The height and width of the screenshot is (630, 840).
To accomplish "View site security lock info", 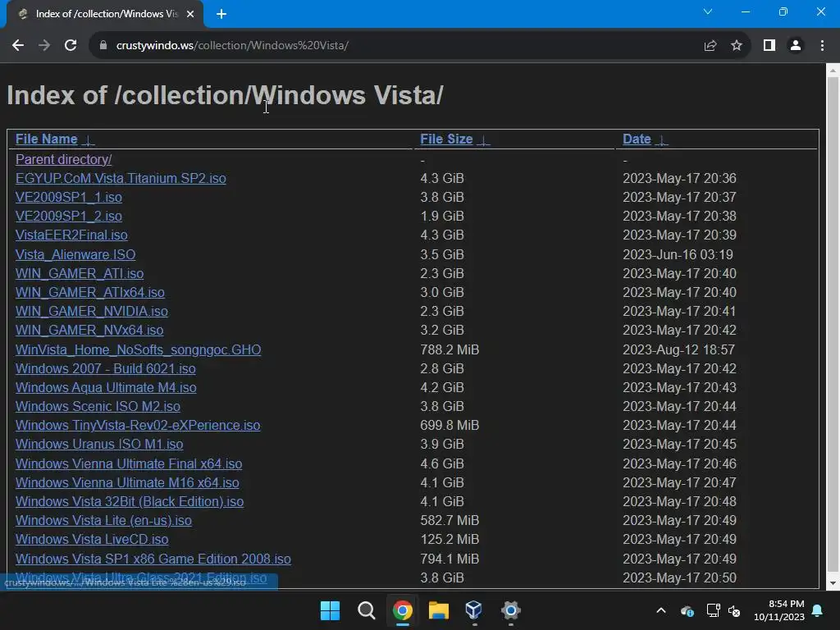I will click(103, 46).
